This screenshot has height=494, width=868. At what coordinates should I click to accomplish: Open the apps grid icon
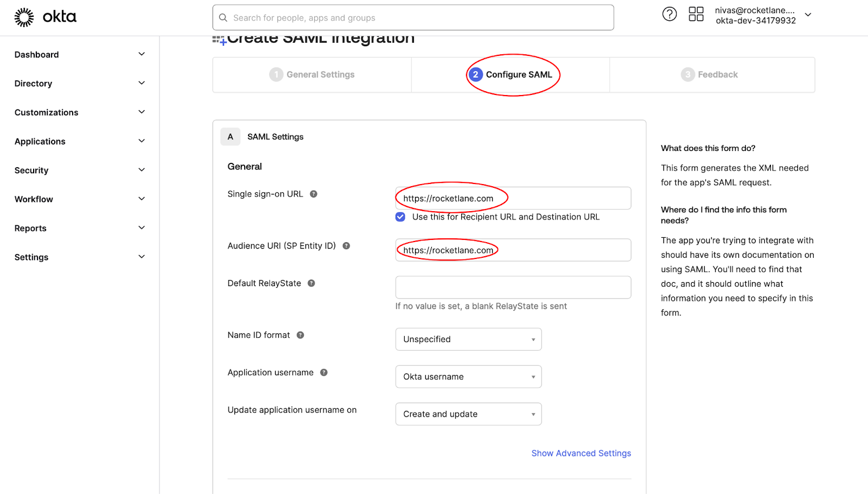click(x=696, y=14)
